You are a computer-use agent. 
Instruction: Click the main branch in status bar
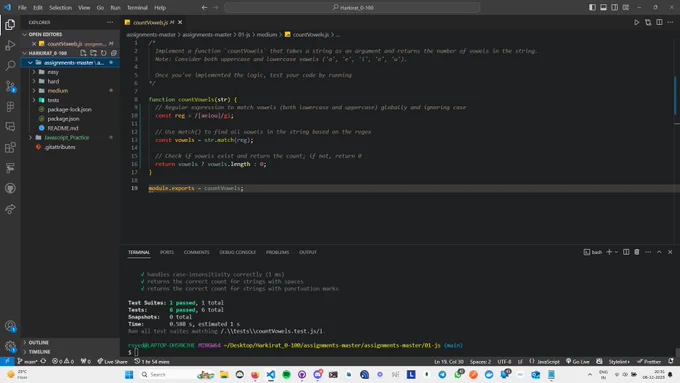(x=27, y=361)
